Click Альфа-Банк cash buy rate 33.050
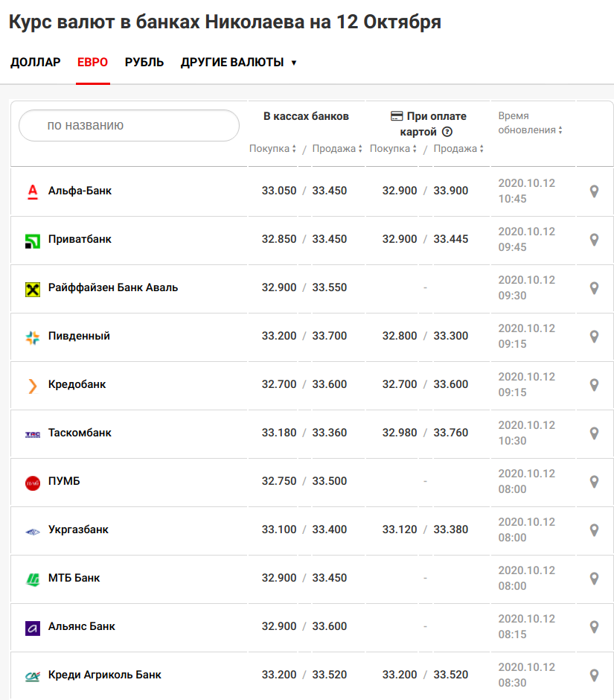This screenshot has height=700, width=614. 279,191
